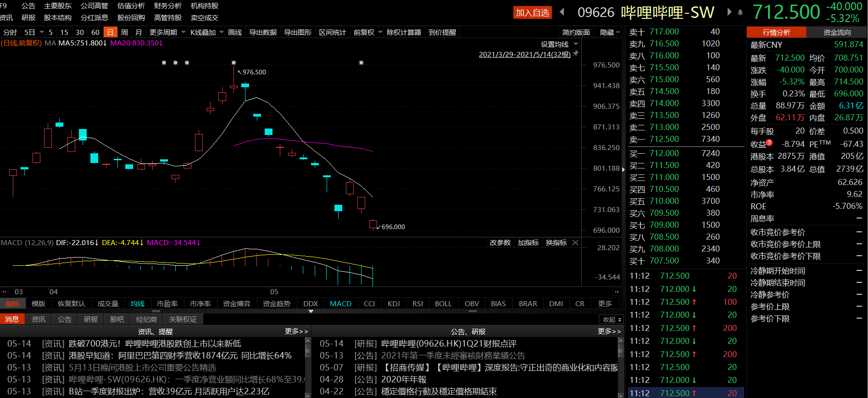Click the 加入自选 button
Screen dimensions: 868x398
point(532,12)
